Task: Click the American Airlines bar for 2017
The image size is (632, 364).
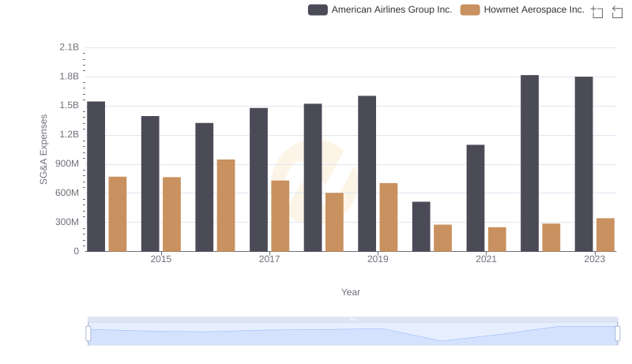Action: (259, 179)
